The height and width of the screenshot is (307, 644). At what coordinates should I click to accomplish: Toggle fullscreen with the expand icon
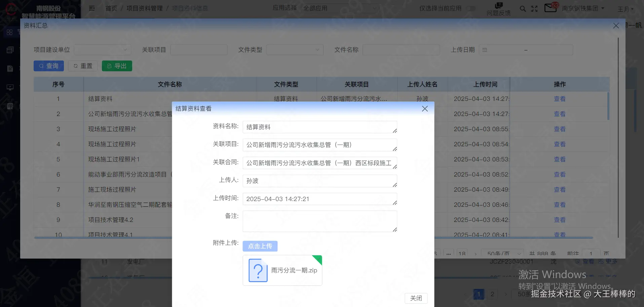coord(534,9)
